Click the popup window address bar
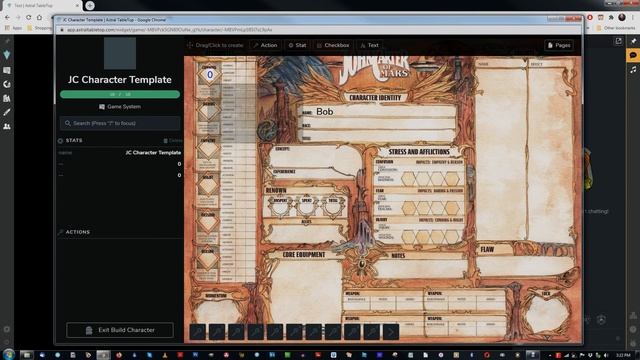The image size is (640, 360). click(318, 30)
